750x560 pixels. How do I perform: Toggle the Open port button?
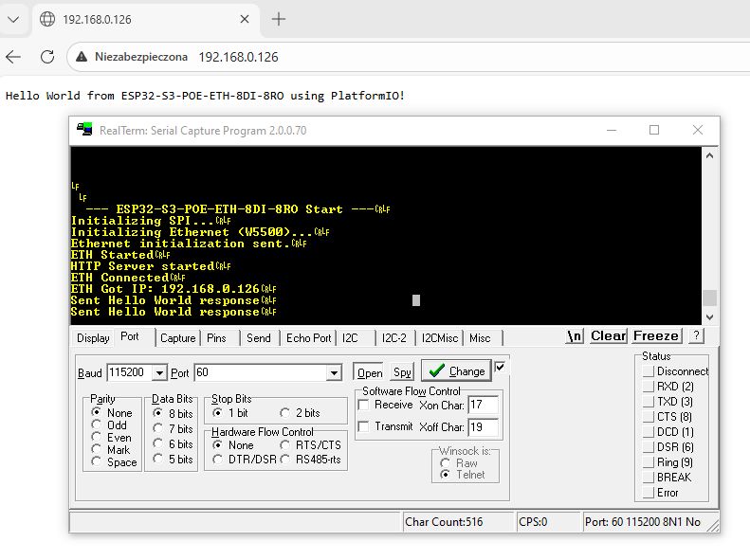[369, 372]
